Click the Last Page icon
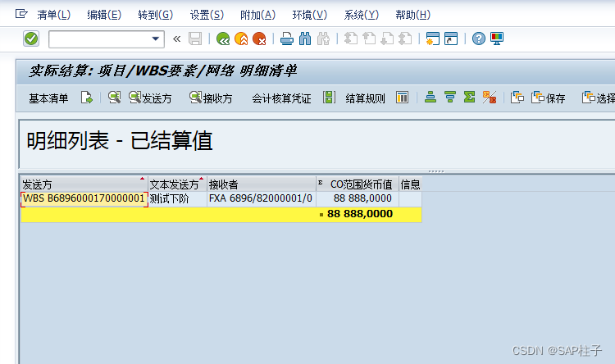This screenshot has height=364, width=615. click(x=405, y=39)
